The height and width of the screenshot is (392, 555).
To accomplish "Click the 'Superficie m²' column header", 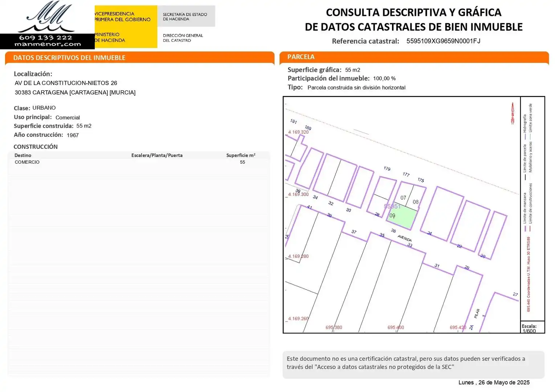I will 241,155.
